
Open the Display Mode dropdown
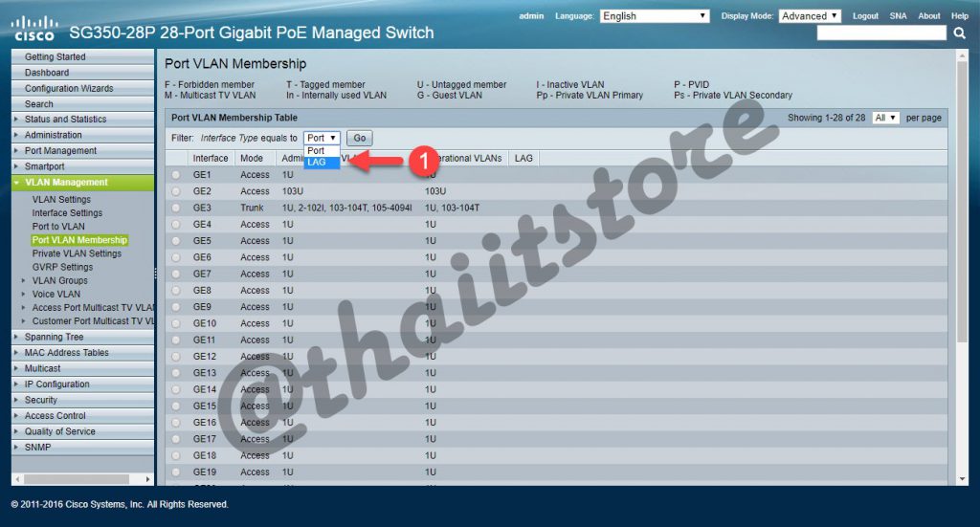tap(810, 16)
